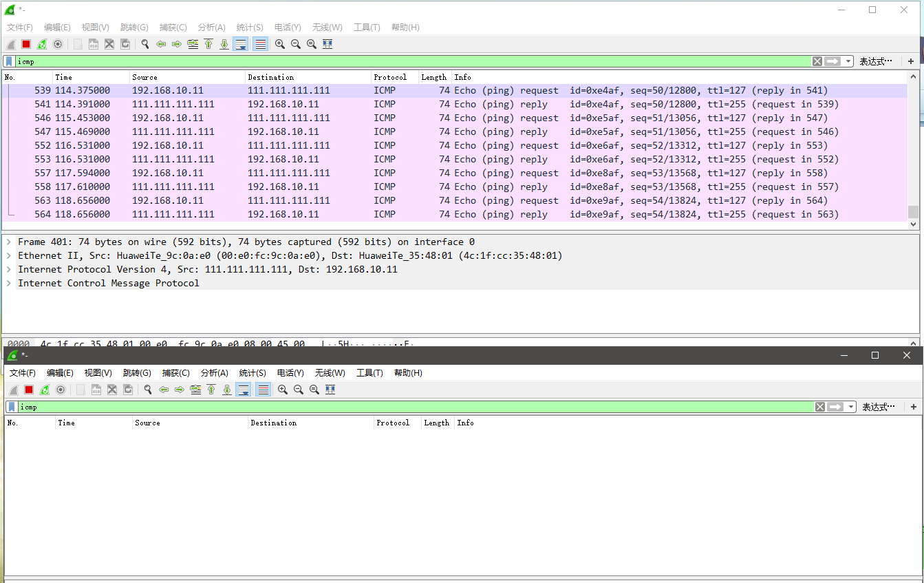The width and height of the screenshot is (924, 583).
Task: Clear the icmp display filter
Action: 816,61
